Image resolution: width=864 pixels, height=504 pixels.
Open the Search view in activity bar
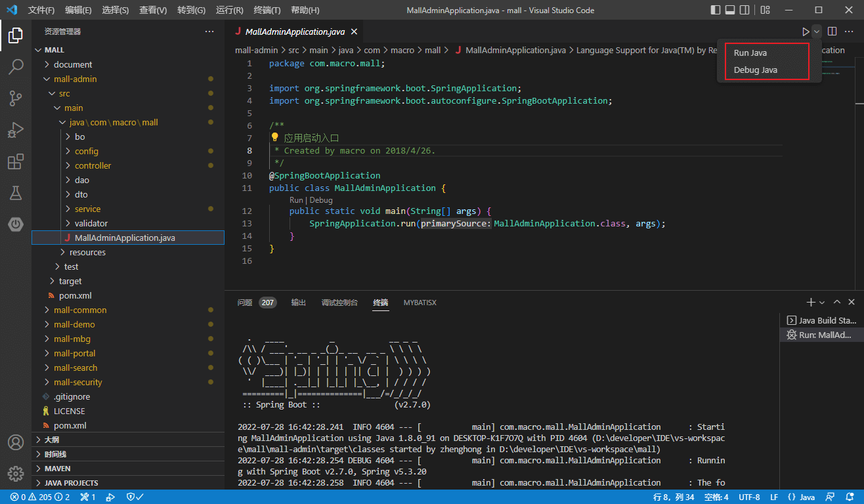pyautogui.click(x=16, y=66)
